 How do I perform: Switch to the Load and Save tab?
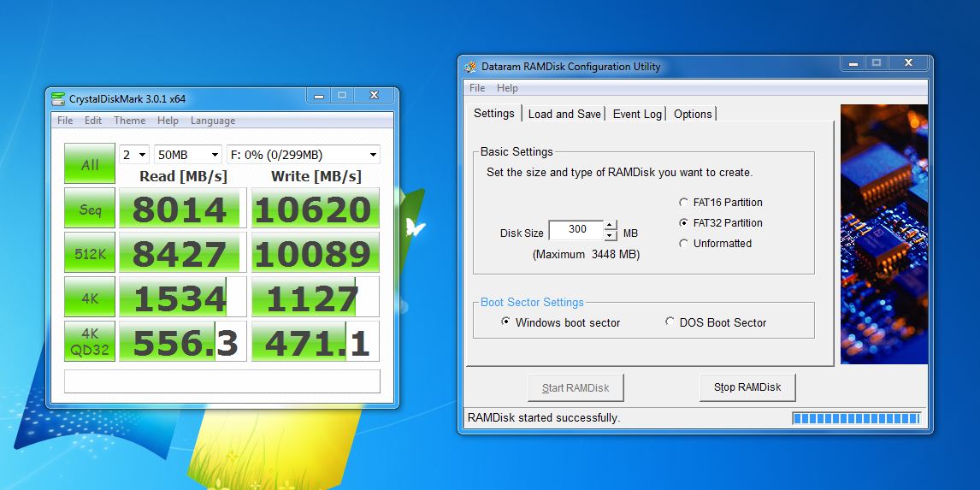564,114
